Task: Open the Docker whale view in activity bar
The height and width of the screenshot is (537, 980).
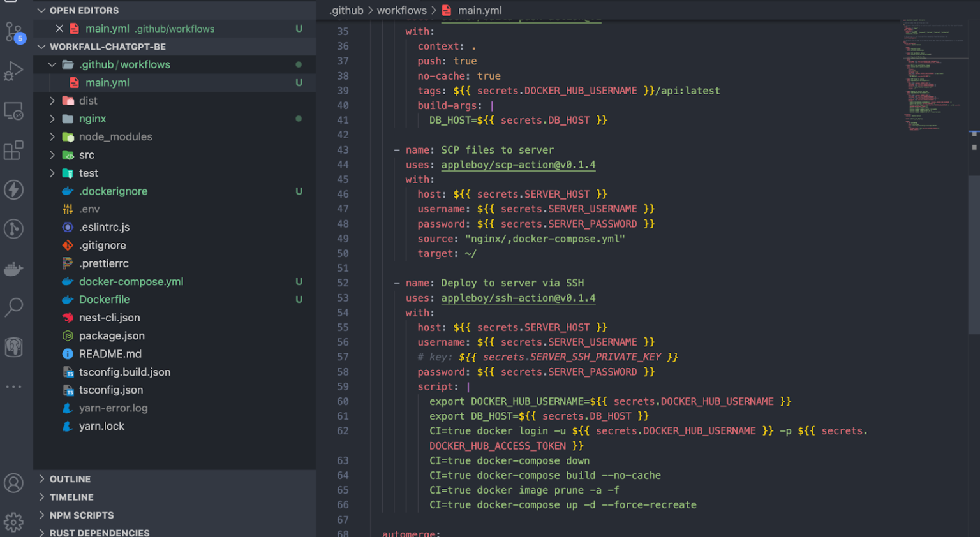Action: pyautogui.click(x=13, y=268)
